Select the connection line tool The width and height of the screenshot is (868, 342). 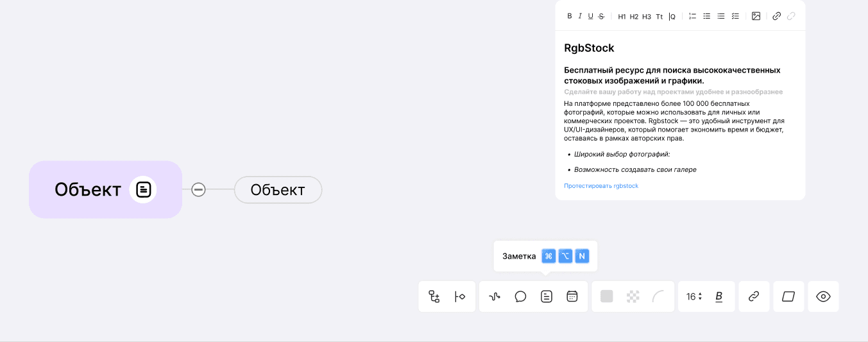tap(495, 296)
